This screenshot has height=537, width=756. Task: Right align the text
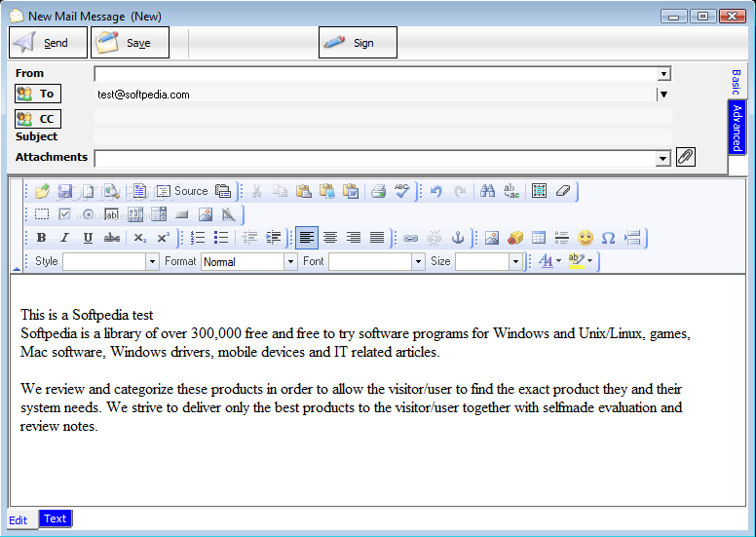coord(354,238)
